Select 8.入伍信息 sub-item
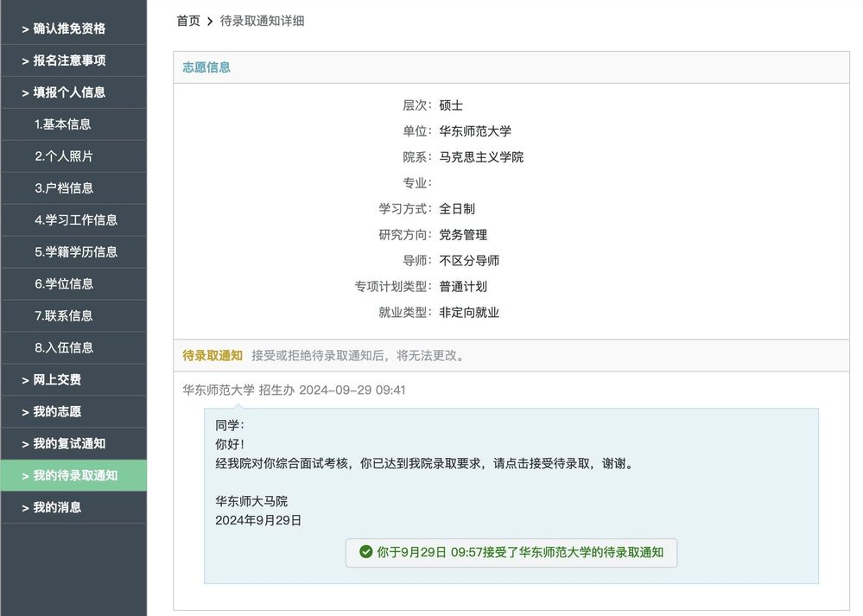The width and height of the screenshot is (863, 616). (x=64, y=348)
